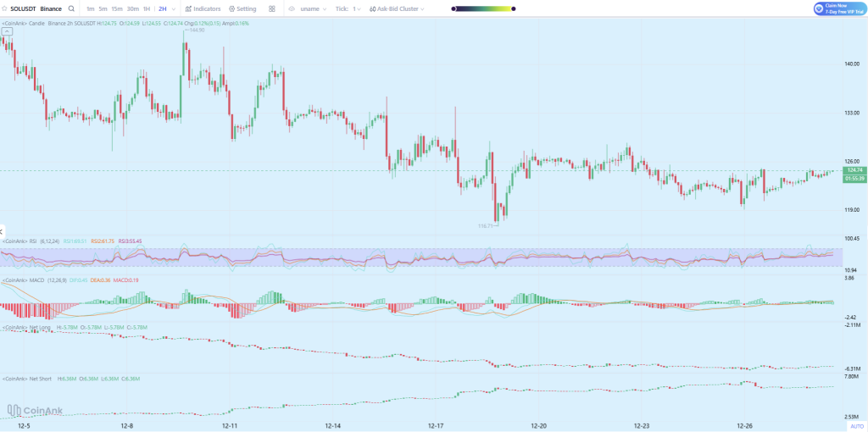Image resolution: width=868 pixels, height=432 pixels.
Task: Click the SOLUSDT Binance symbol name
Action: 36,8
